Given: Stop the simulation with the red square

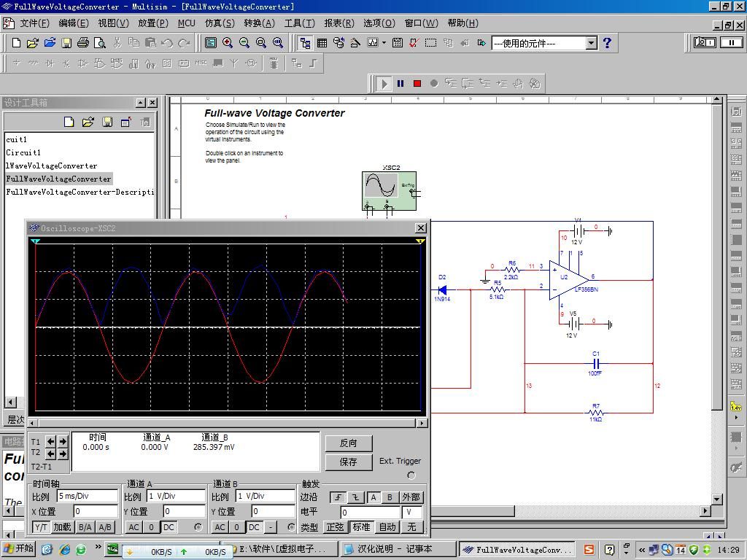Looking at the screenshot, I should (x=417, y=84).
